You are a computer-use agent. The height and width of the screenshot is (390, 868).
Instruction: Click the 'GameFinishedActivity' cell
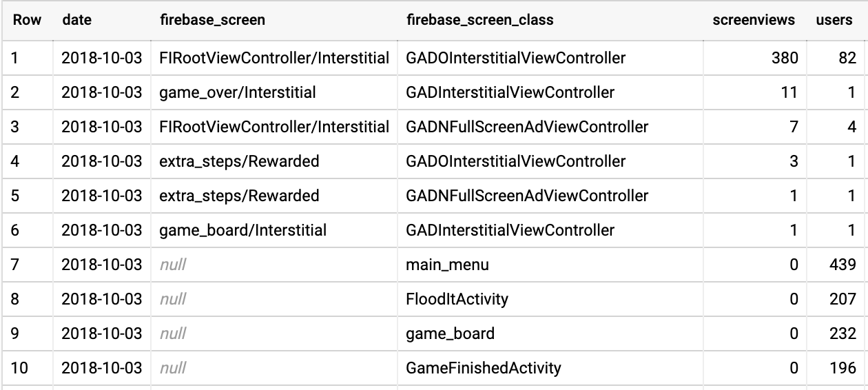pyautogui.click(x=484, y=368)
